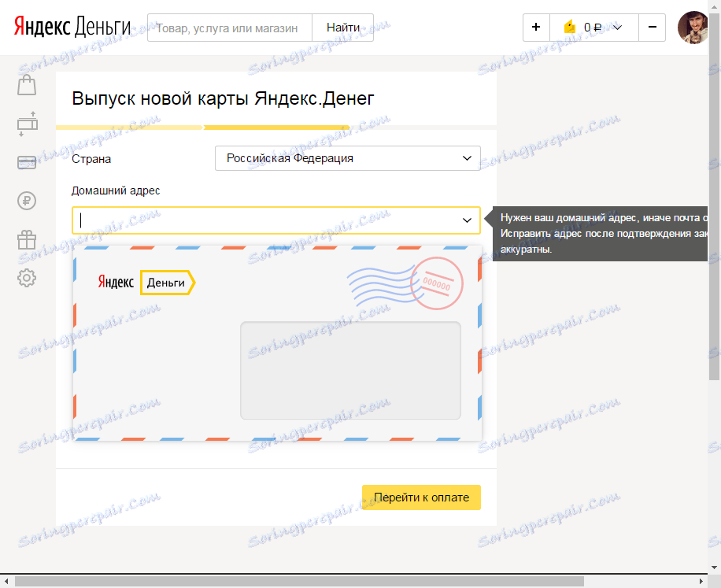Open the shopping bag sidebar icon
721x588 pixels.
27,85
